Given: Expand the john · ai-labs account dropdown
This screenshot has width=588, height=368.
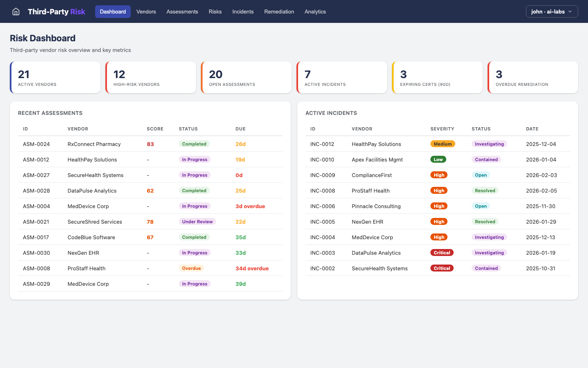Looking at the screenshot, I should [x=552, y=11].
